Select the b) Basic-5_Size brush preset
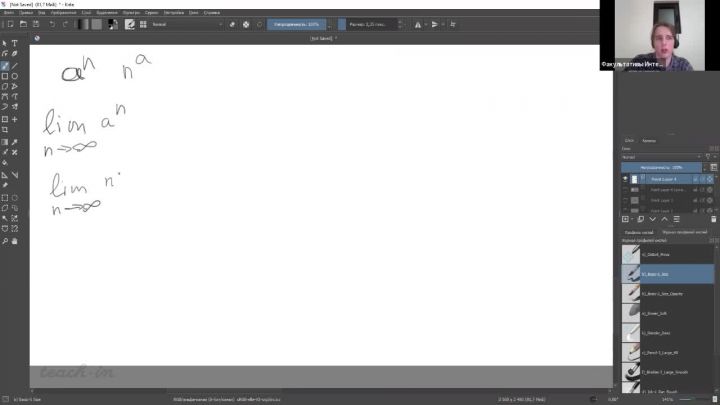This screenshot has width=720, height=405. [668, 273]
